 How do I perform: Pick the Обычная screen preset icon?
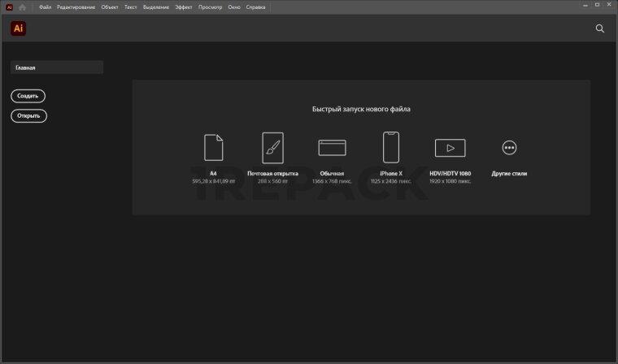[x=333, y=147]
